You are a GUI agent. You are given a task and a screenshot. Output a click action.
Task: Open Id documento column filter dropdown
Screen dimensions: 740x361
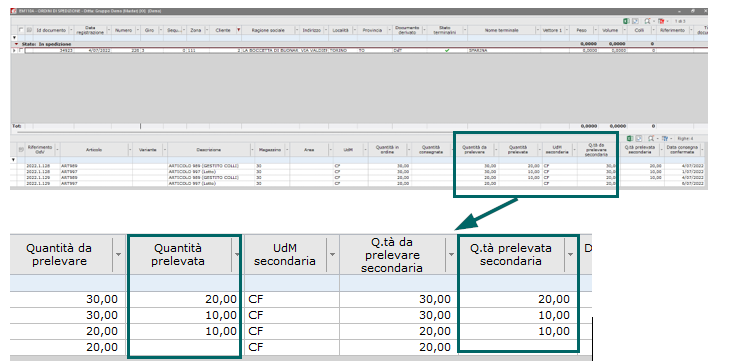tap(71, 30)
